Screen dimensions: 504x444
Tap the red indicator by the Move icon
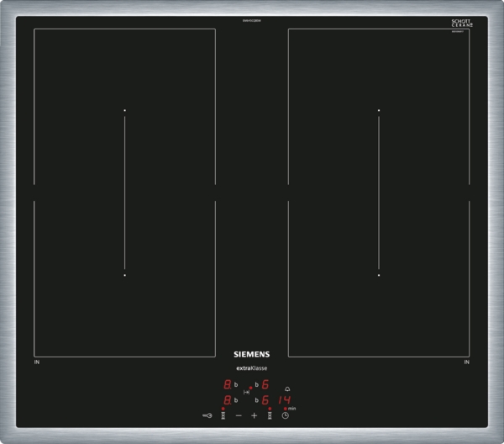pyautogui.click(x=250, y=388)
